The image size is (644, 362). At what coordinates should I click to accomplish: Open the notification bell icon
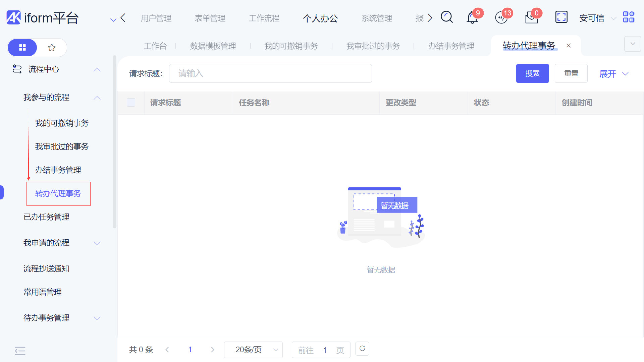(472, 17)
